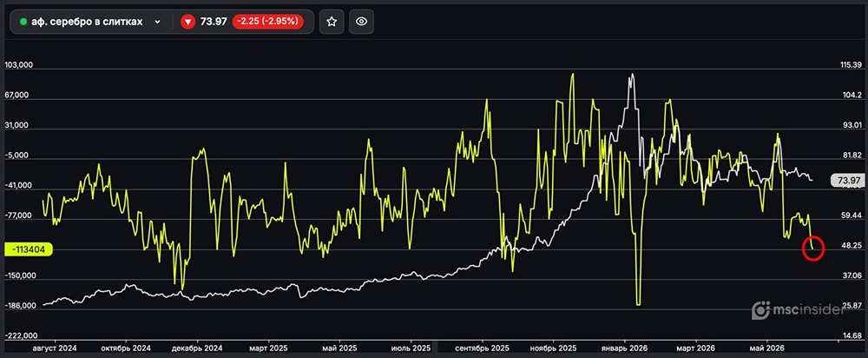This screenshot has height=358, width=868.
Task: Click the 73.97 price tag on right axis
Action: coord(847,180)
